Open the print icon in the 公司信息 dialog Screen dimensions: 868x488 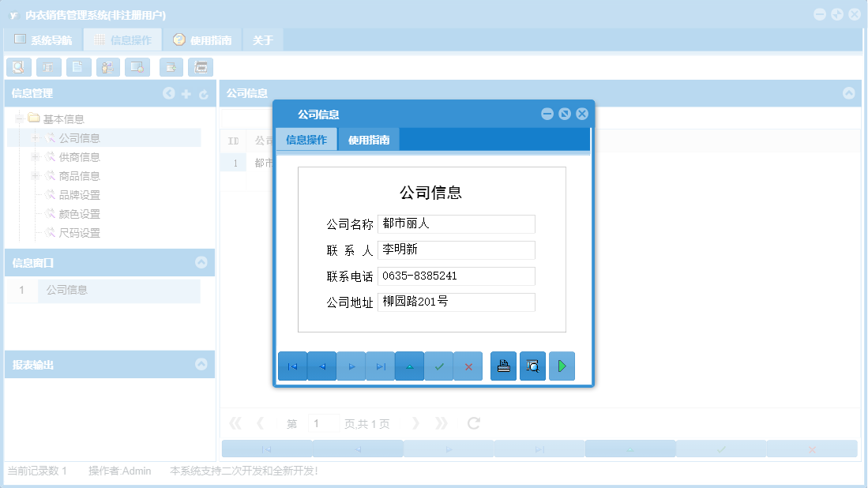tap(503, 366)
